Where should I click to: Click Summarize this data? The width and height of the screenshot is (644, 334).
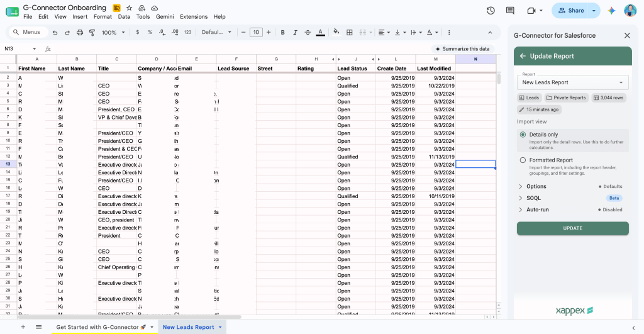click(462, 49)
